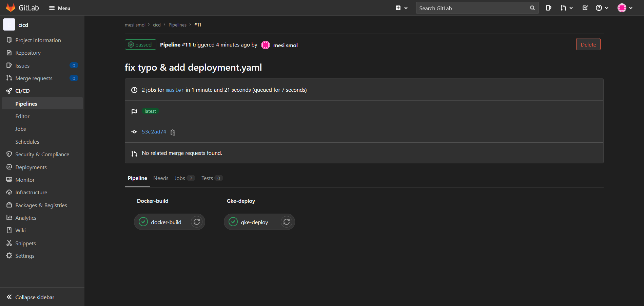
Task: Click the CI/CD rocket sidebar item
Action: click(42, 91)
